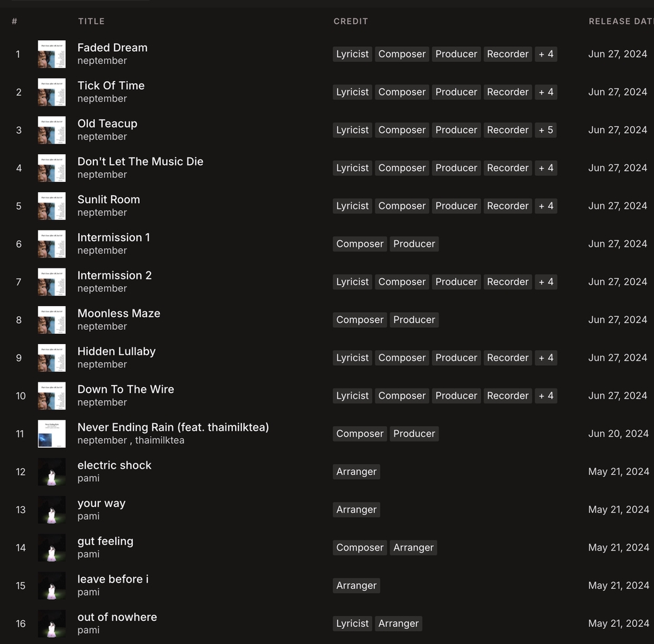Click leave before i cover thumbnail

coord(52,585)
